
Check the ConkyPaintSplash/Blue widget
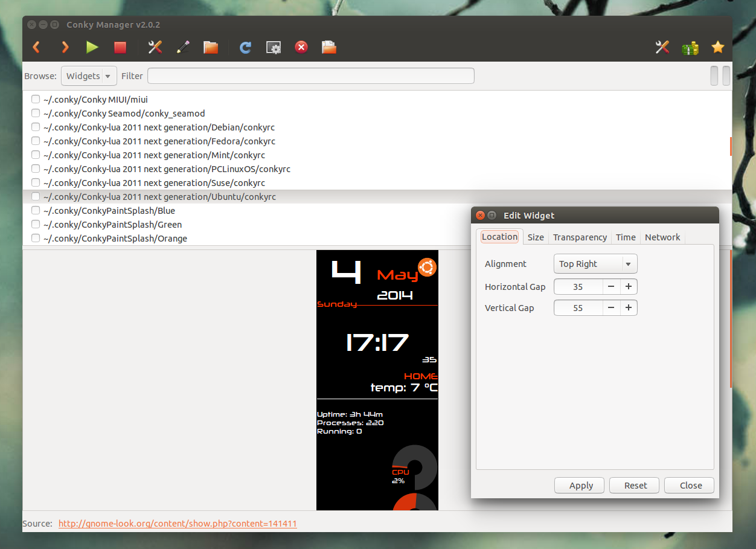coord(36,210)
